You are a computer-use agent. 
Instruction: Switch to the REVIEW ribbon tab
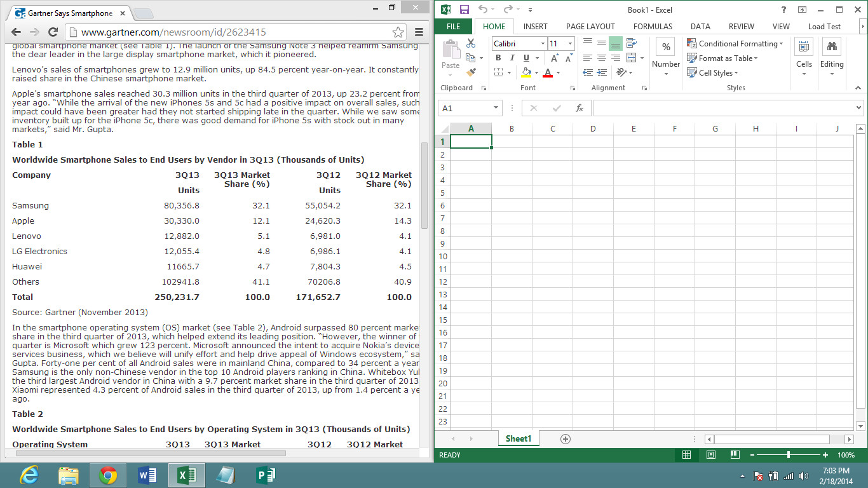pyautogui.click(x=742, y=26)
